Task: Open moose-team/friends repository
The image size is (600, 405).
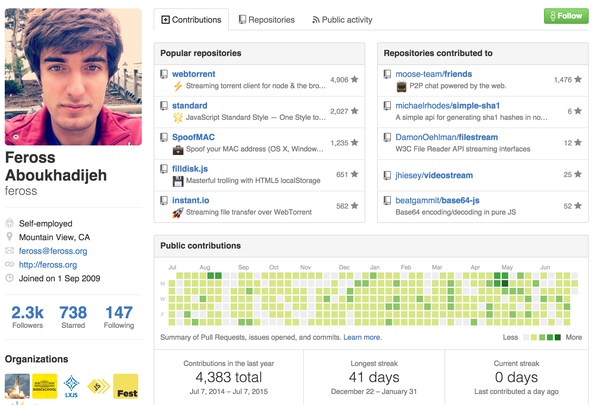Action: pos(434,74)
